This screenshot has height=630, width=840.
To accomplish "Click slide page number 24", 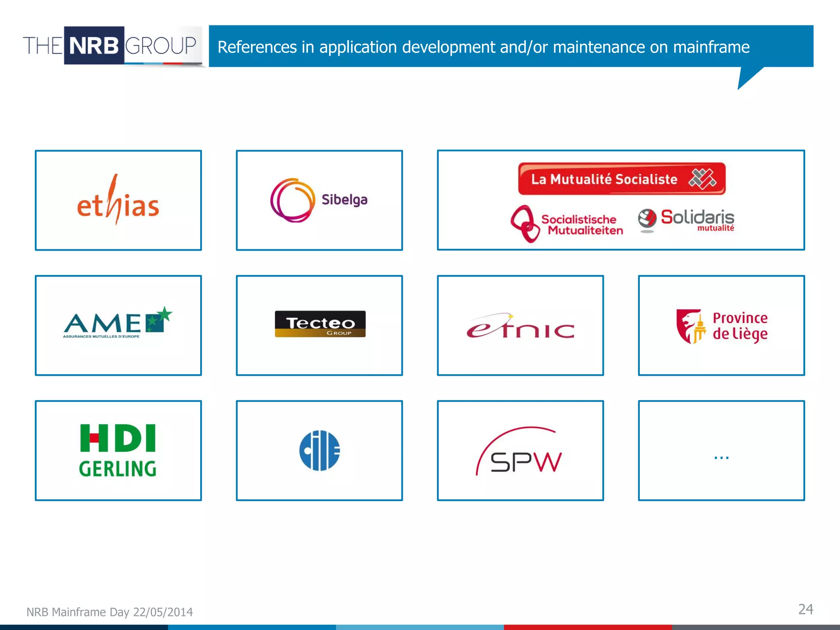I will tap(806, 609).
